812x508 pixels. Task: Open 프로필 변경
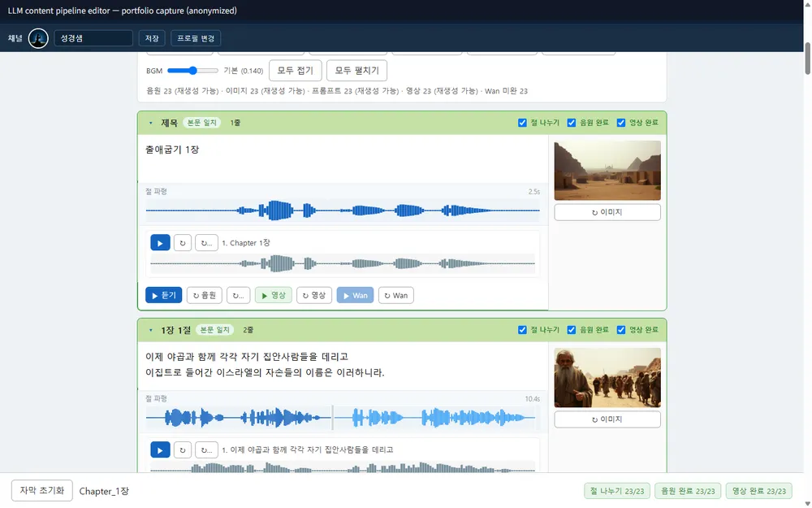pyautogui.click(x=196, y=38)
